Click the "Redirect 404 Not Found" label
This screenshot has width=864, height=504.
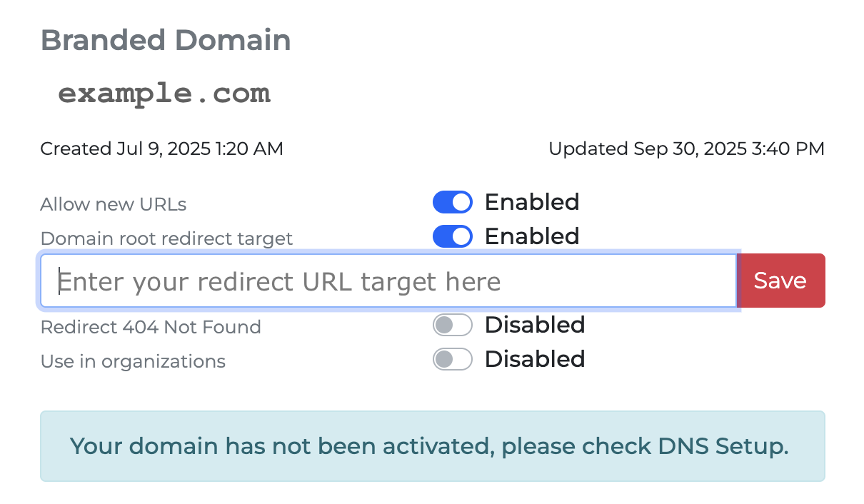coord(151,328)
